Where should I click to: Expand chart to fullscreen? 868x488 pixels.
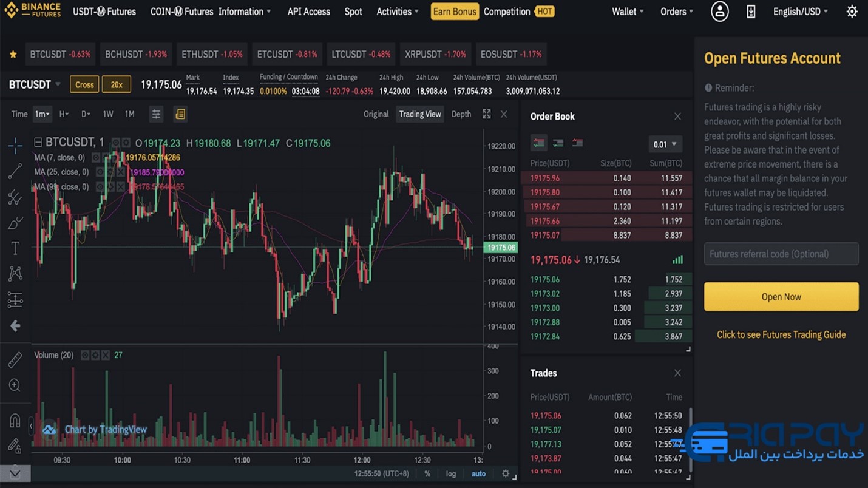pyautogui.click(x=486, y=114)
